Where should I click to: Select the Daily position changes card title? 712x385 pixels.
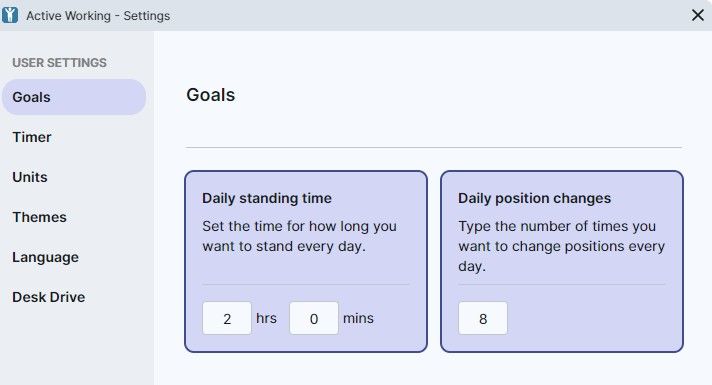click(534, 198)
